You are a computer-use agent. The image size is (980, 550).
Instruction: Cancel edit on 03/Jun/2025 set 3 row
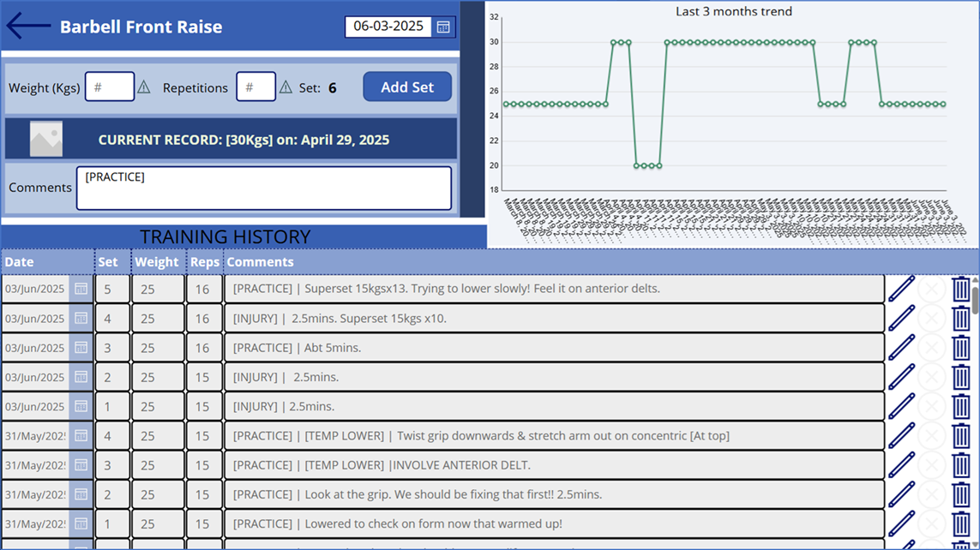coord(931,348)
